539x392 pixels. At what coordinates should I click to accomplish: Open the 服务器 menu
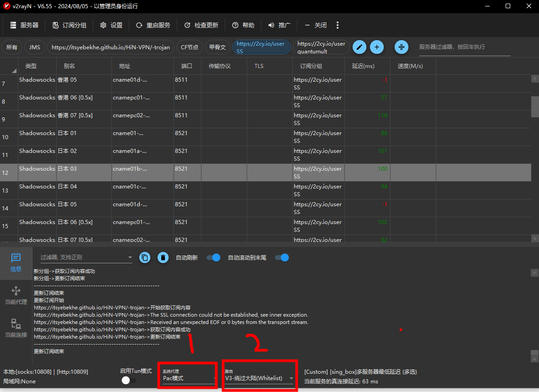pyautogui.click(x=24, y=25)
